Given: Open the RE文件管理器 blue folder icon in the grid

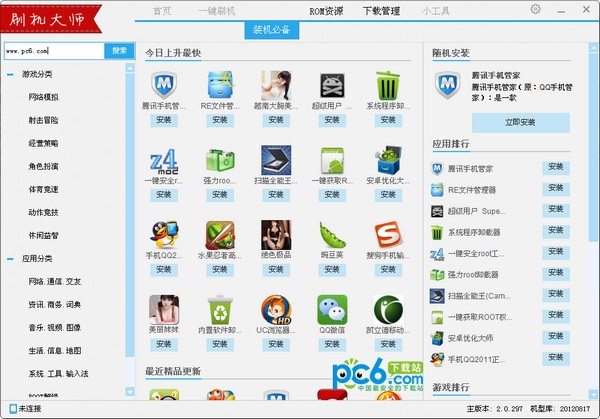Looking at the screenshot, I should click(x=220, y=85).
